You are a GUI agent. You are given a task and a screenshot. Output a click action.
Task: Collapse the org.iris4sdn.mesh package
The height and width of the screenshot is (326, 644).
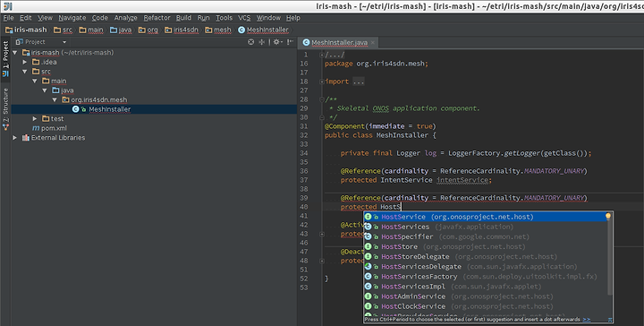tap(55, 100)
